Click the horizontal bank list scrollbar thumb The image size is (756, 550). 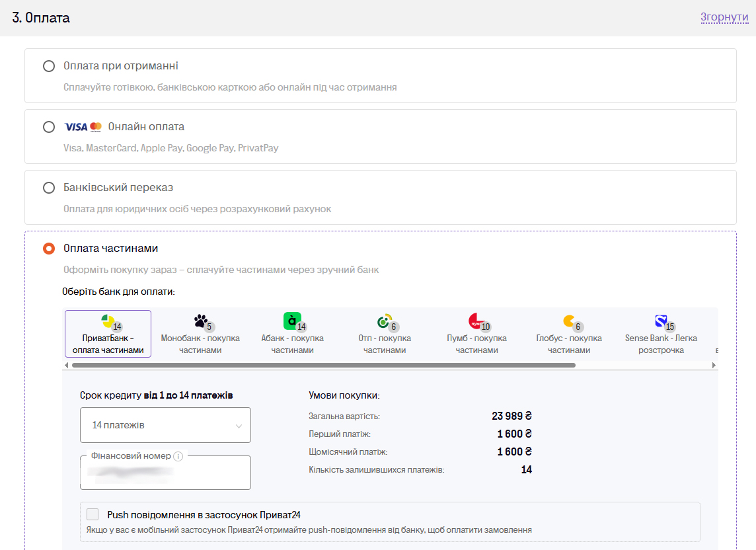tap(324, 365)
